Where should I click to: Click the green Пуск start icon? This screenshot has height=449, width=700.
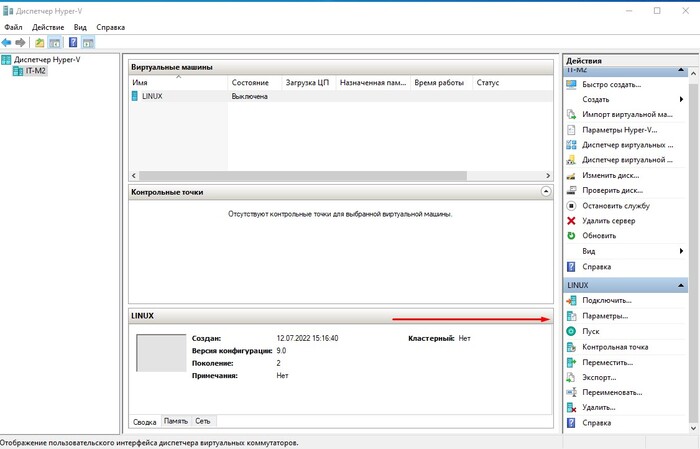coord(571,331)
